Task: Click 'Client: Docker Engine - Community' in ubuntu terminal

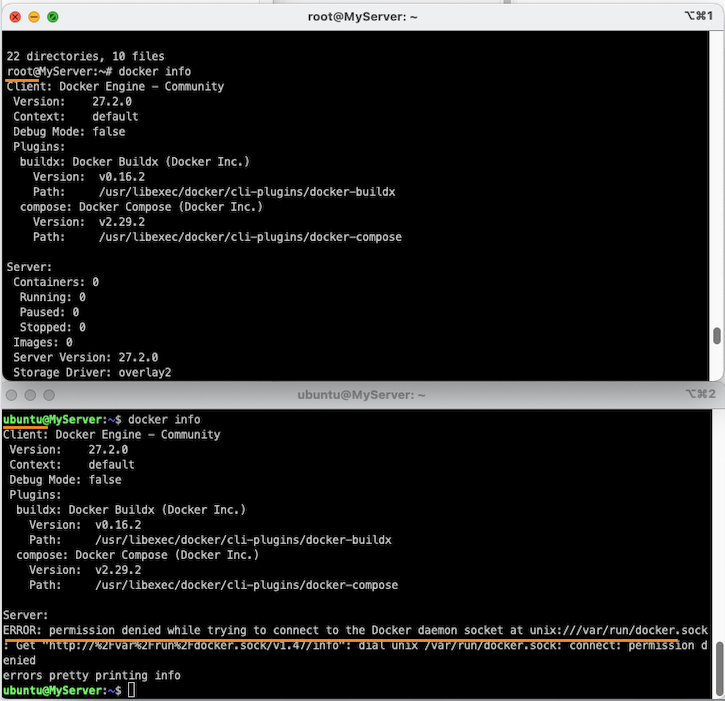Action: pos(111,435)
